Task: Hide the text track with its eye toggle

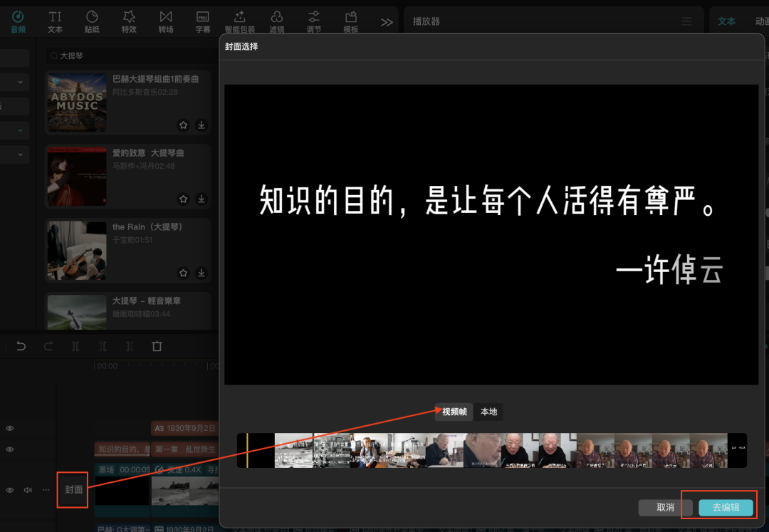Action: (x=9, y=428)
